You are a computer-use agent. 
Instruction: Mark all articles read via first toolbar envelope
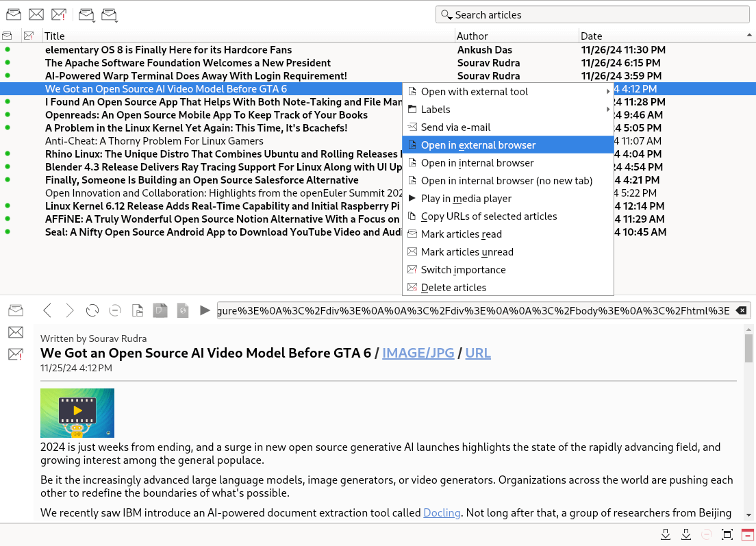tap(13, 14)
